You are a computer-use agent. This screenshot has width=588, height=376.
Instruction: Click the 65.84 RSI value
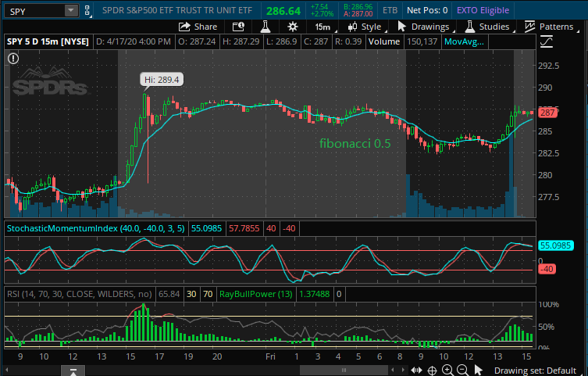pyautogui.click(x=169, y=294)
